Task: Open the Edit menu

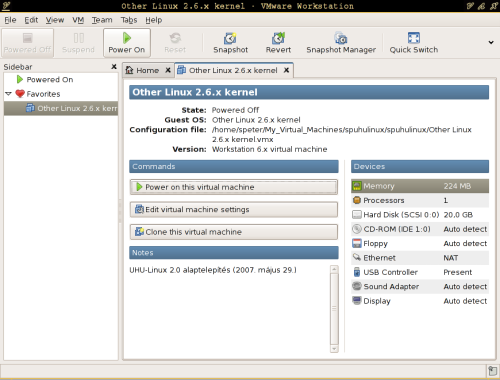Action: click(31, 20)
